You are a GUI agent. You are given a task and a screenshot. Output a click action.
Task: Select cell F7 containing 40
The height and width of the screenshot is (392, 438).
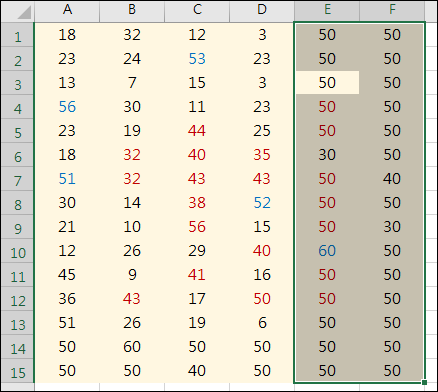(392, 179)
